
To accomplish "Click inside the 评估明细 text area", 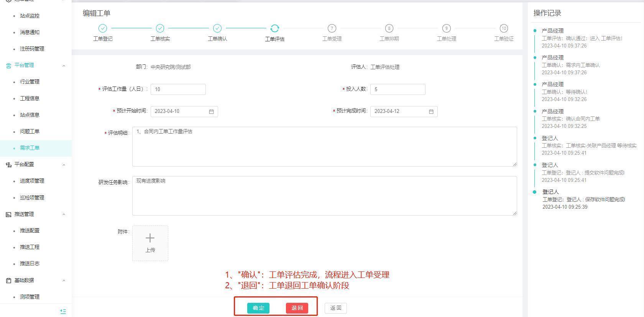I will pyautogui.click(x=324, y=147).
